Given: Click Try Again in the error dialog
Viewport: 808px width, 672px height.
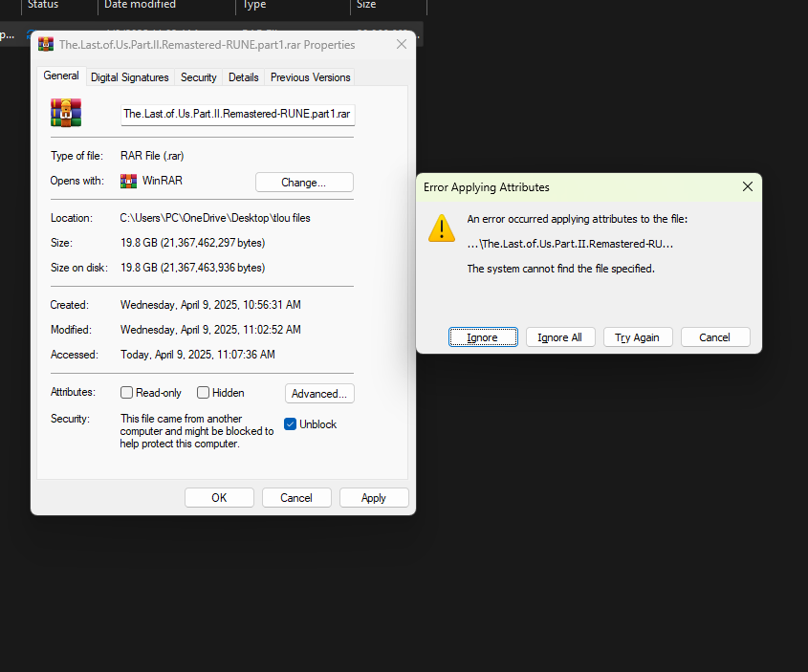Looking at the screenshot, I should 638,337.
